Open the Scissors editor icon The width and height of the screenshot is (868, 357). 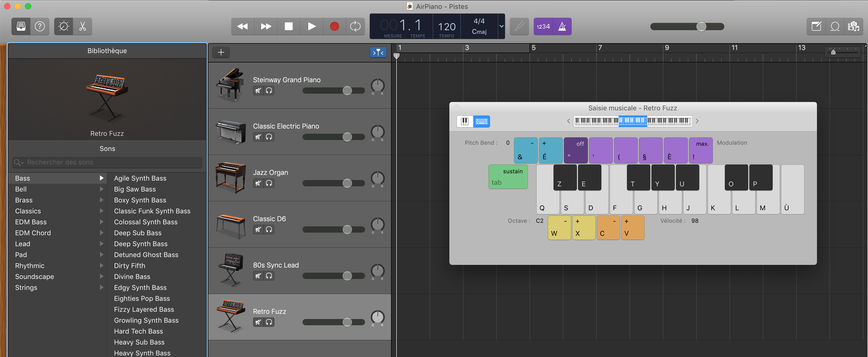point(83,26)
